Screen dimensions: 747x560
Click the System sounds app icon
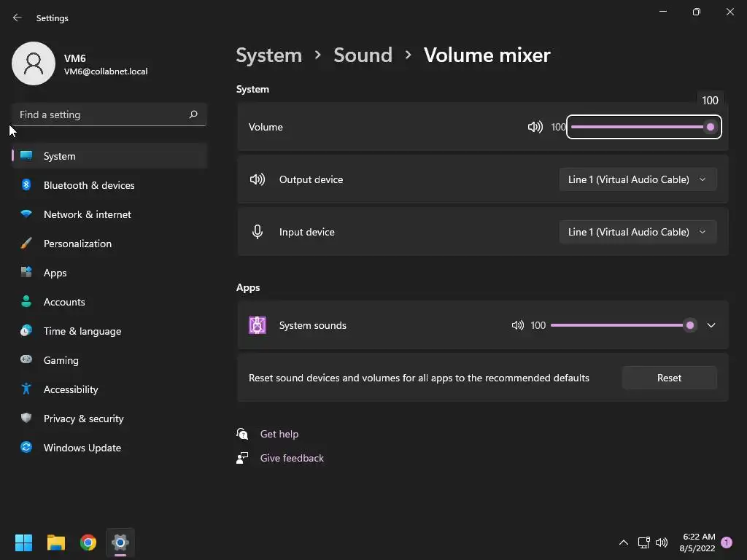(257, 325)
